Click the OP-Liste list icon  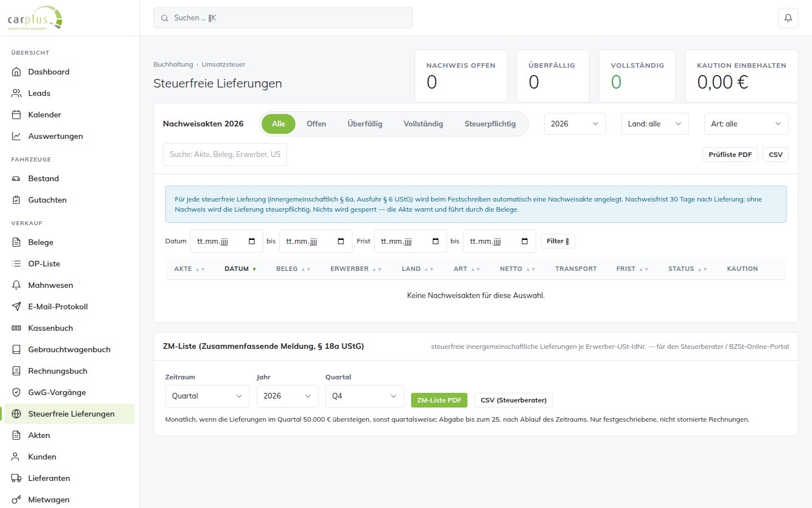click(x=16, y=264)
